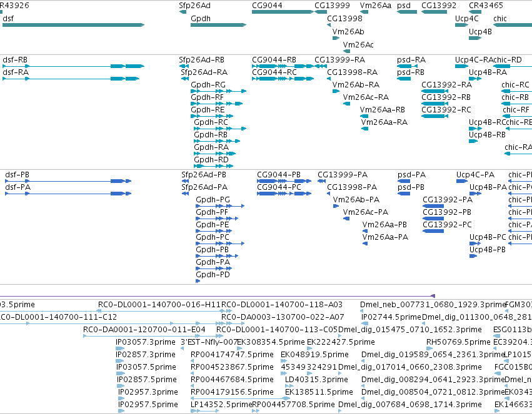This screenshot has height=414, width=532.
Task: Click the IP02957.5prime EST label
Action: pyautogui.click(x=148, y=405)
